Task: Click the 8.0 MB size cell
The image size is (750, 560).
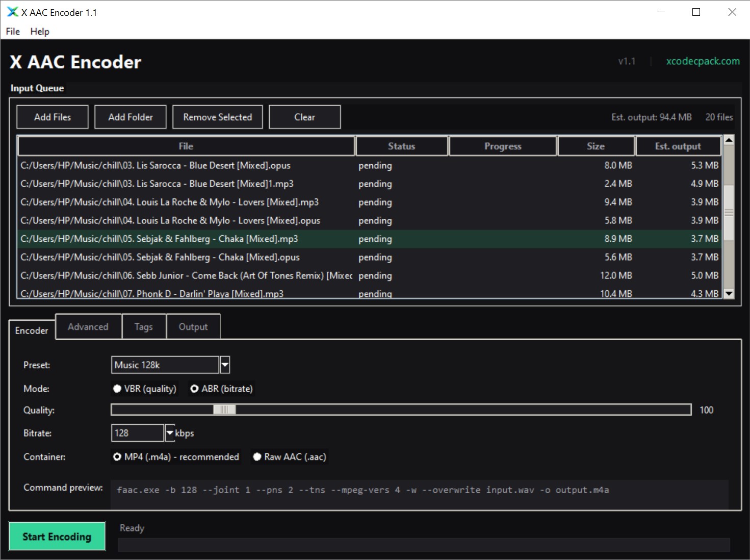Action: click(618, 165)
